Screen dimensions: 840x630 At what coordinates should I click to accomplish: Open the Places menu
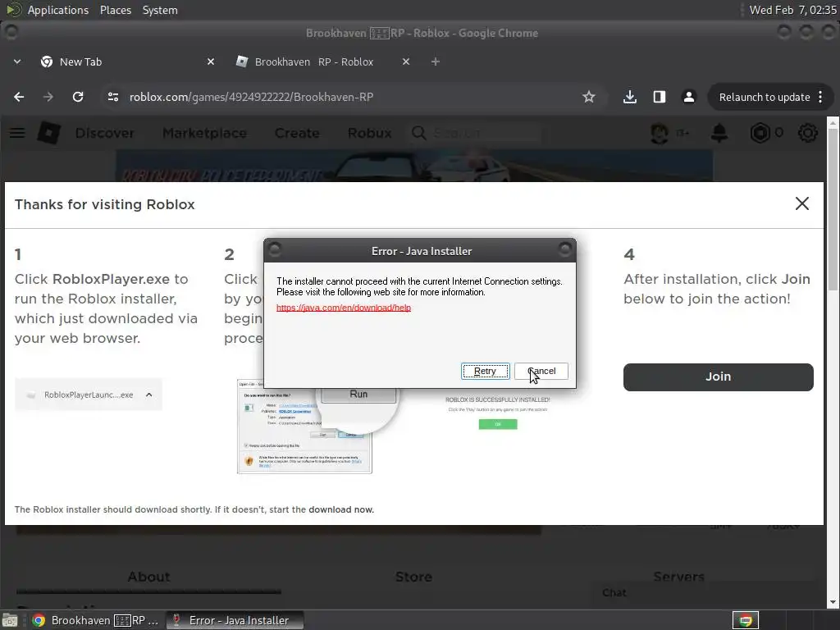[x=116, y=10]
